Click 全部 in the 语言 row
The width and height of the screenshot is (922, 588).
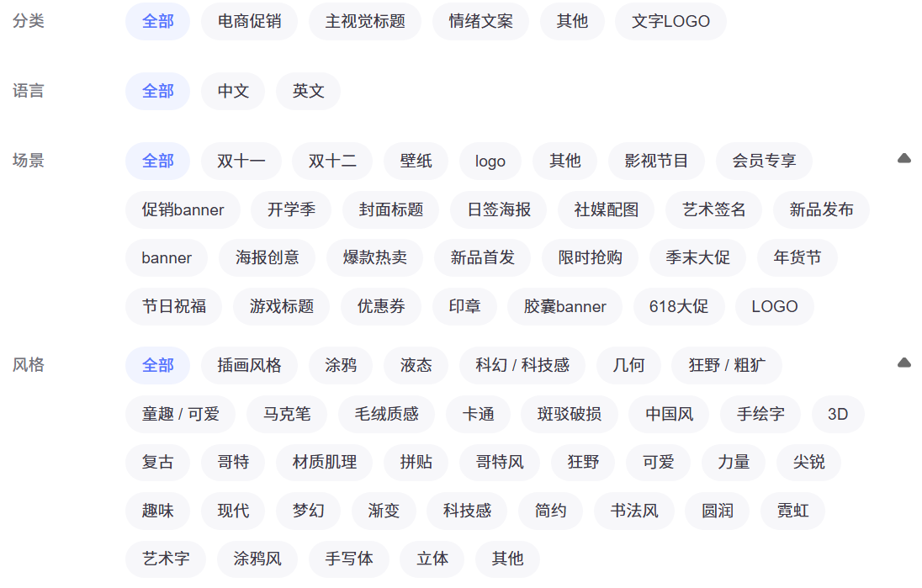(x=157, y=91)
